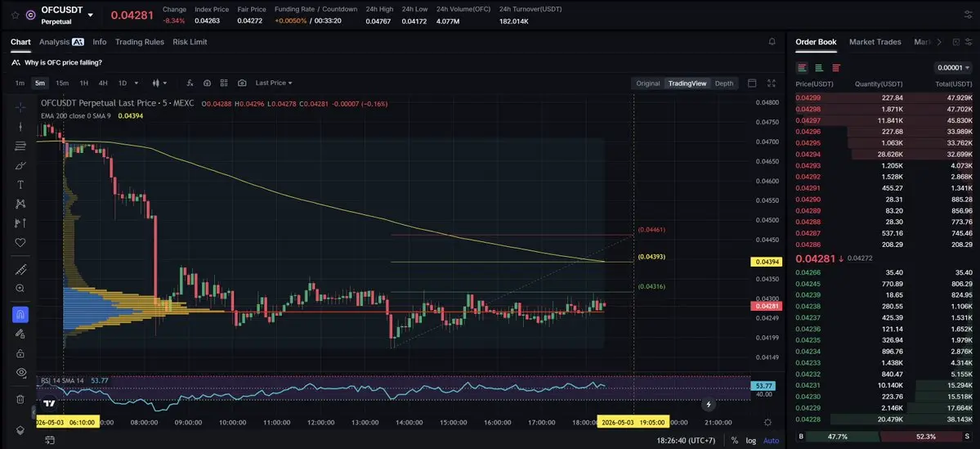The width and height of the screenshot is (980, 449).
Task: Click the price alert bell icon
Action: pyautogui.click(x=772, y=42)
